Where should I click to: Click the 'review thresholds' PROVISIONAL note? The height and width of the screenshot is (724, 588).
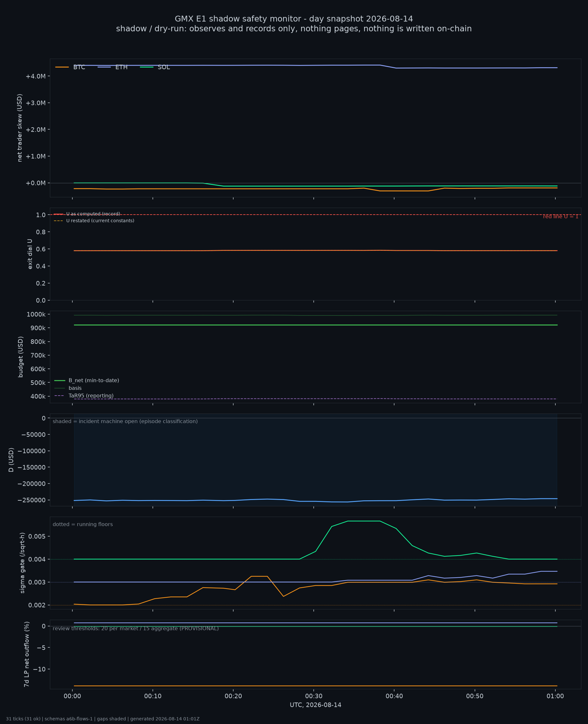(x=135, y=628)
